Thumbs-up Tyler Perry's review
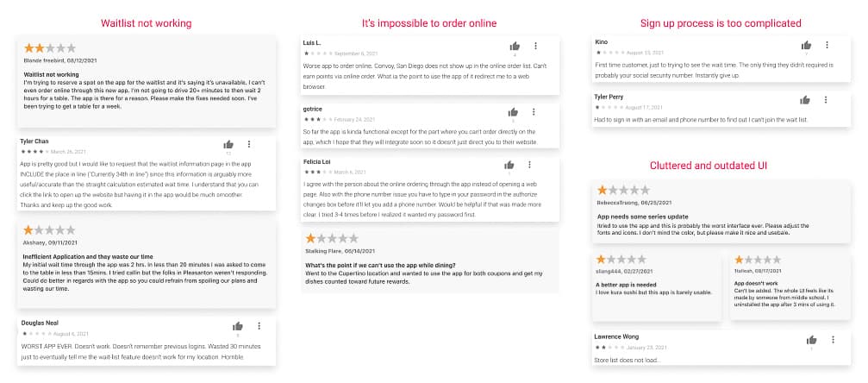This screenshot has width=868, height=383. click(x=805, y=100)
